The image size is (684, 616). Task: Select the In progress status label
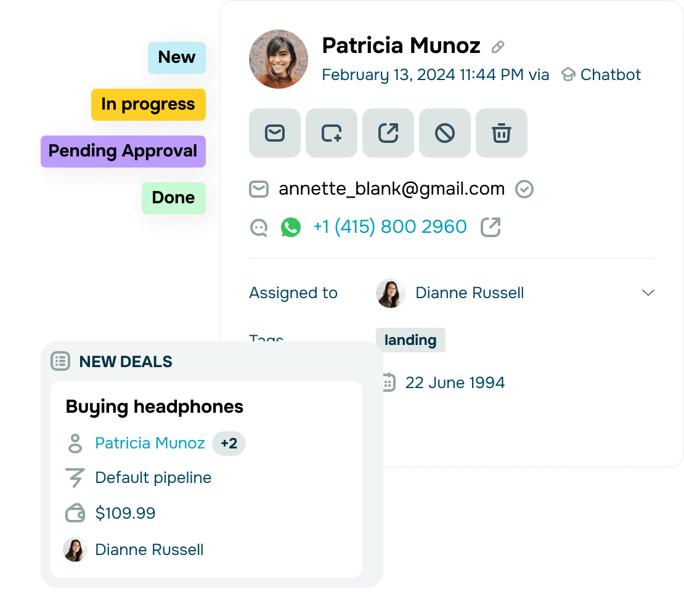coord(149,105)
